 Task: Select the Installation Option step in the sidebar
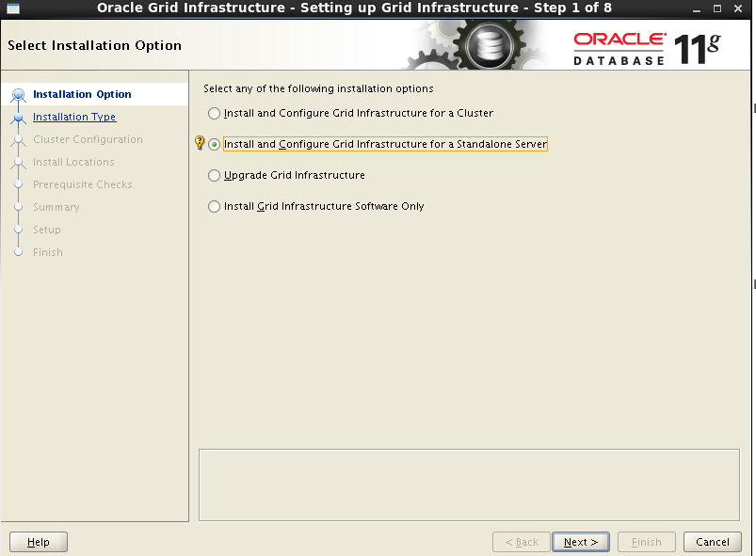82,94
